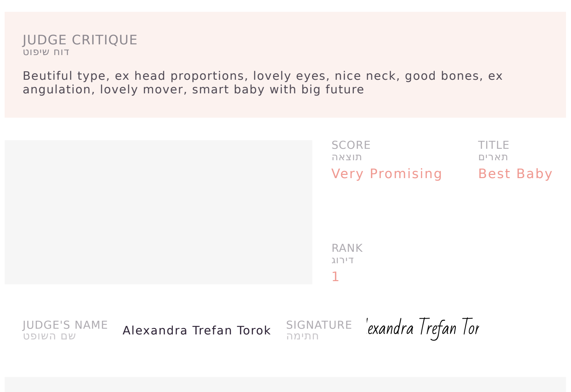The height and width of the screenshot is (392, 571).
Task: Click the Hebrew label below JUDGE'S NAME
Action: pyautogui.click(x=49, y=336)
